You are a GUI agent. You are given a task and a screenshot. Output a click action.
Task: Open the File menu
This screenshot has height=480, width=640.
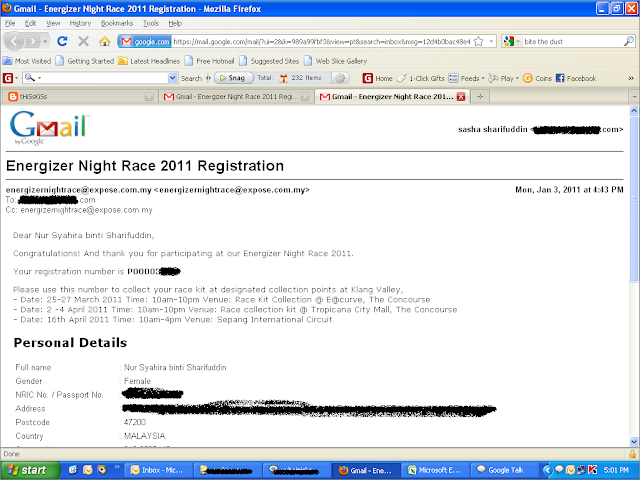point(10,23)
